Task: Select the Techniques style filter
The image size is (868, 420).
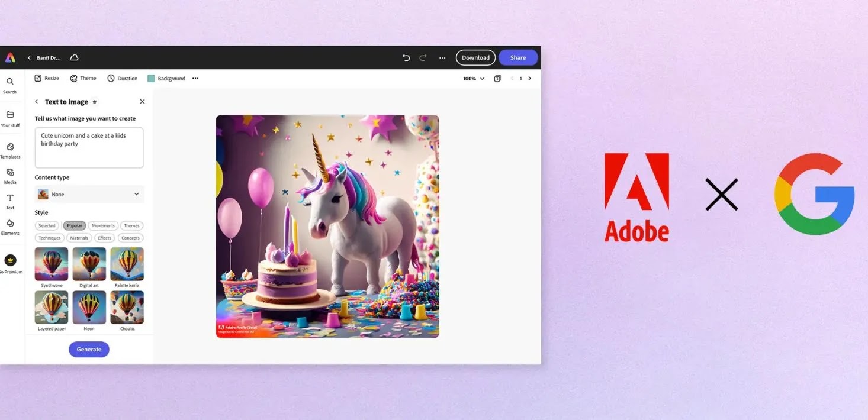Action: (50, 238)
